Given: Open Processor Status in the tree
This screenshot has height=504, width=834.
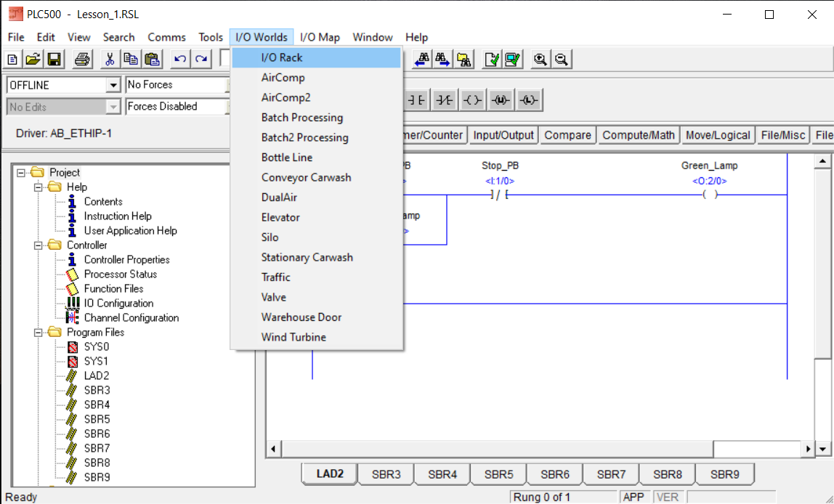Looking at the screenshot, I should 120,275.
